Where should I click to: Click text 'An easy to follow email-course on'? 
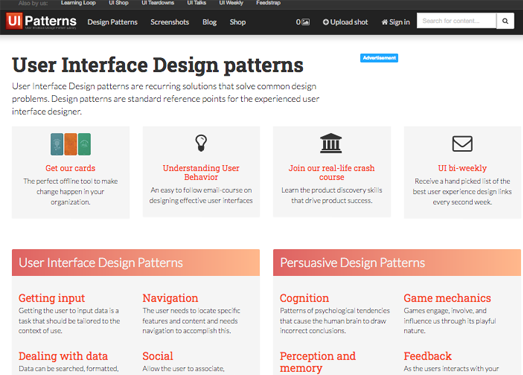tap(201, 190)
